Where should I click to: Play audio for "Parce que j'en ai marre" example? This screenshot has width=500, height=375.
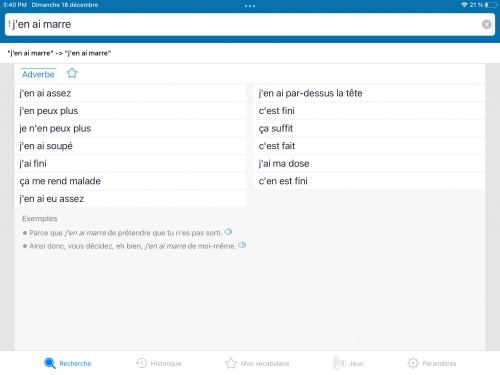pos(228,232)
